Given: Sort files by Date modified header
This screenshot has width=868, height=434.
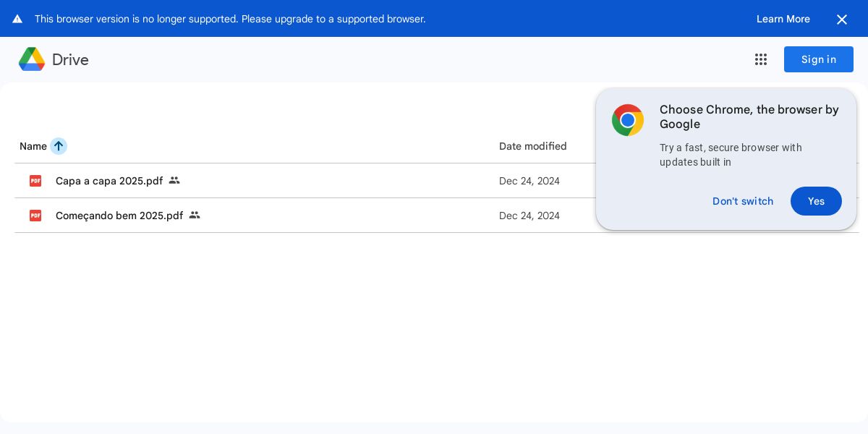Looking at the screenshot, I should 533,146.
